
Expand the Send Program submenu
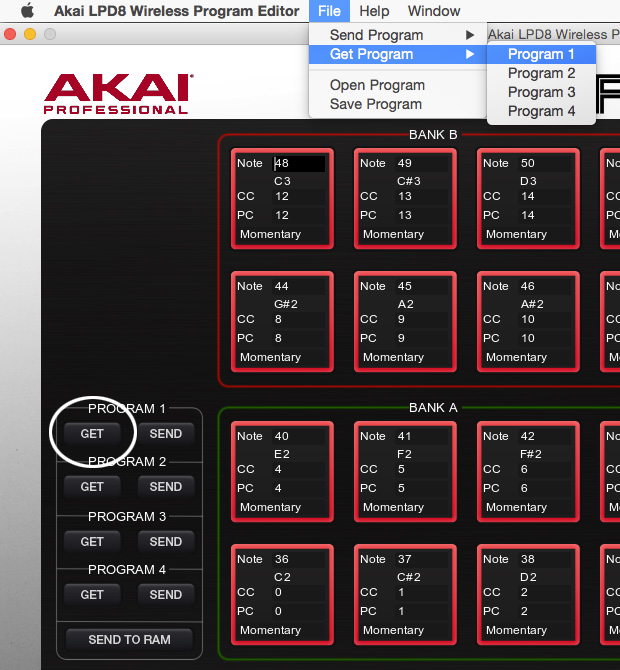397,35
